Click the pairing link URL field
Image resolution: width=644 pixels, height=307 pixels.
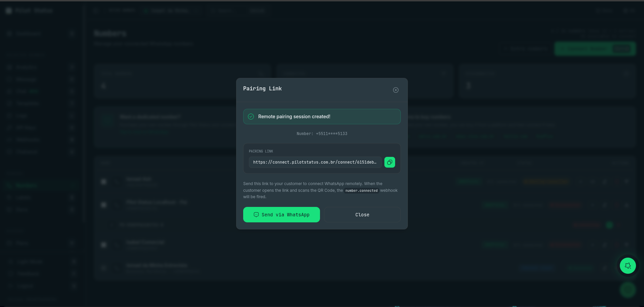tap(315, 162)
